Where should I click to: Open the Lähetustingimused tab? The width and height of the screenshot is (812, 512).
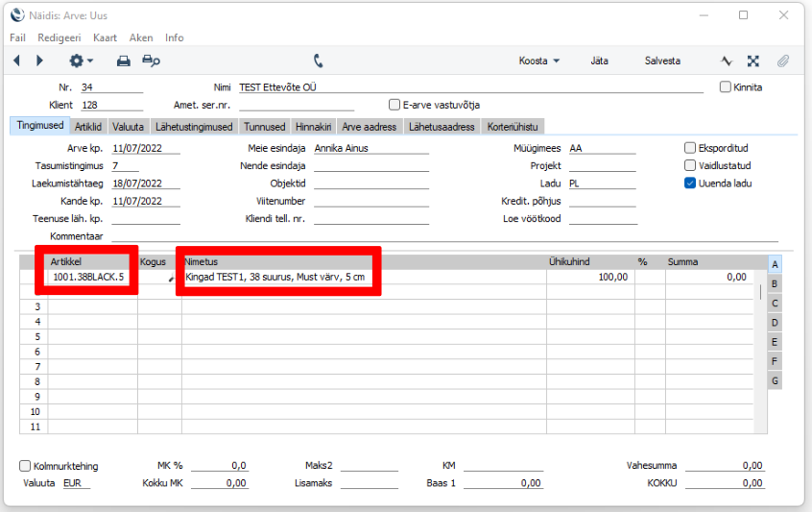coord(194,127)
